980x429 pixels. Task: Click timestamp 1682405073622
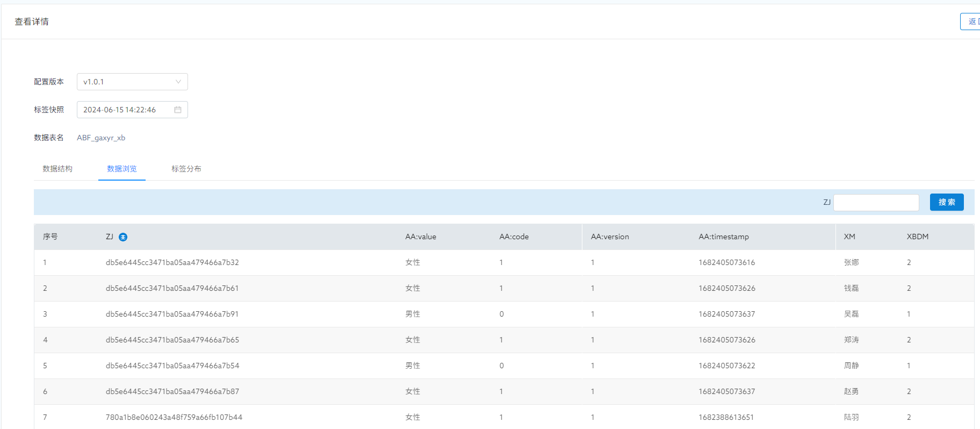pos(727,366)
